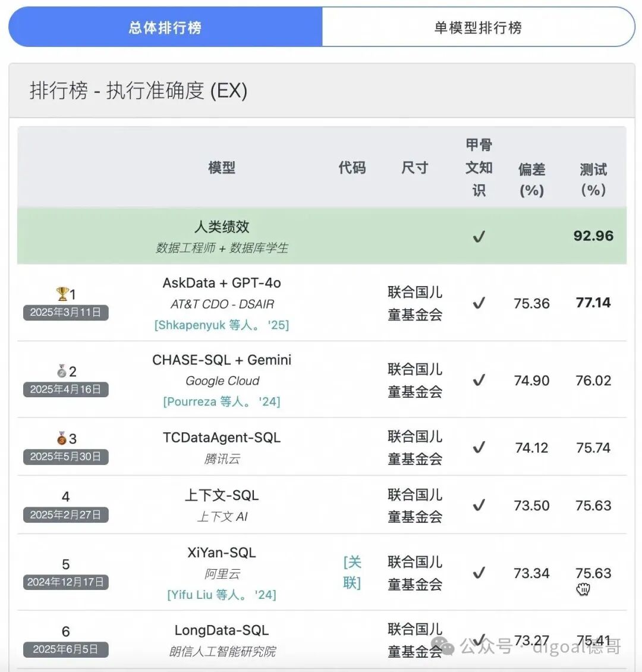Click the 75.36 dev score cell
The image size is (642, 672).
tap(531, 303)
